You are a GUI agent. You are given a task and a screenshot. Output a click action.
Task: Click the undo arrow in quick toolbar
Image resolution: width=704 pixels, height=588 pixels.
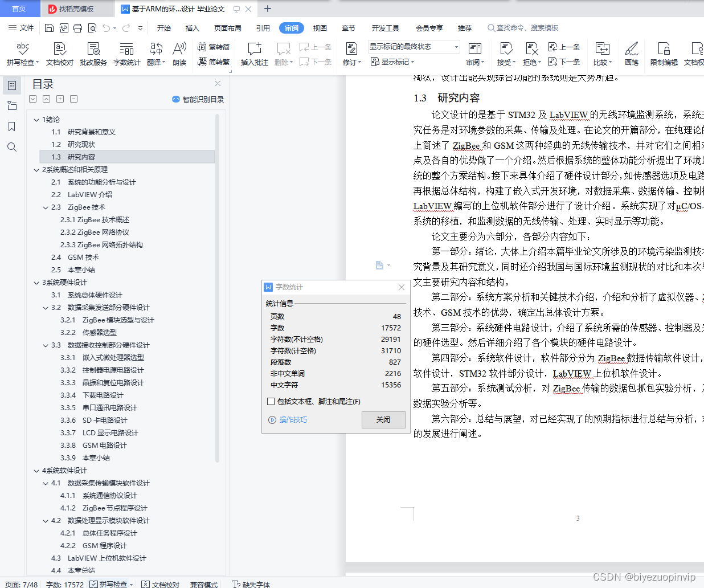[x=107, y=28]
